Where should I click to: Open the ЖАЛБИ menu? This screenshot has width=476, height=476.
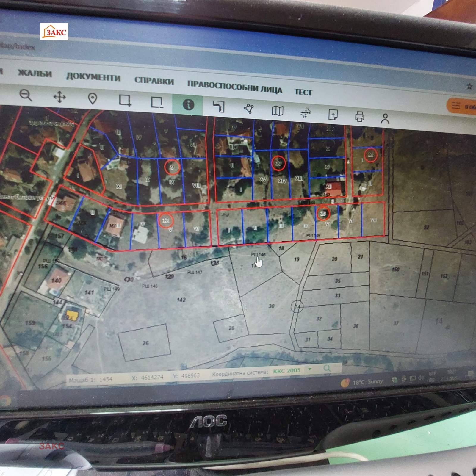[35, 73]
